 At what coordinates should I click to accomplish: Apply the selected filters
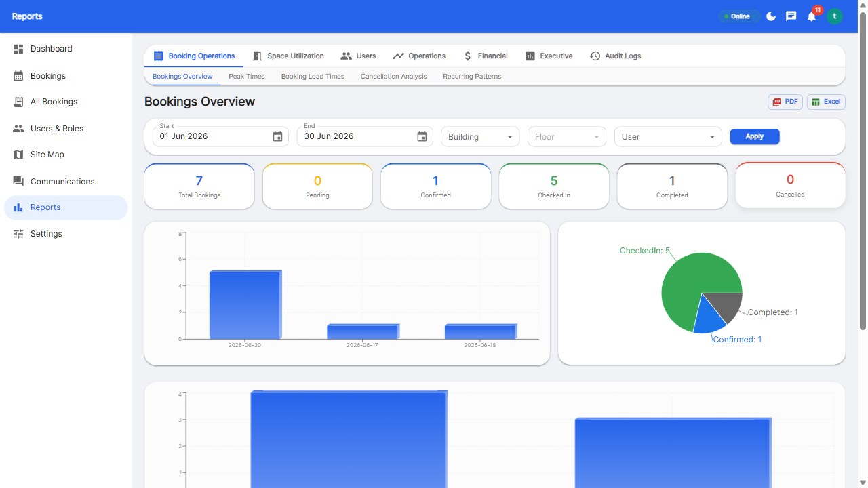(755, 137)
